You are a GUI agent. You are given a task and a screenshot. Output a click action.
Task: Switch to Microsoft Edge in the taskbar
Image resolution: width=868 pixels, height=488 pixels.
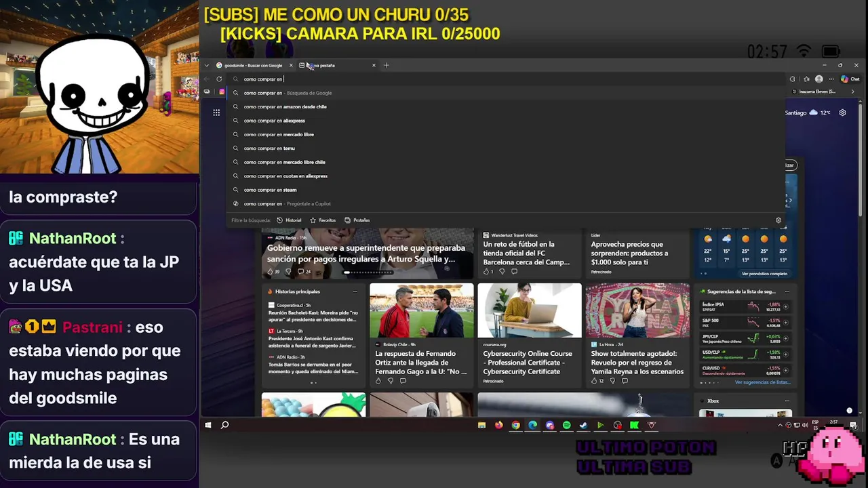click(x=533, y=425)
